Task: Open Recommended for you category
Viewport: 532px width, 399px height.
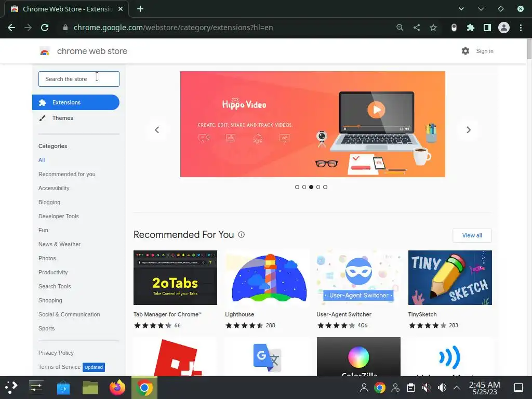Action: click(67, 174)
